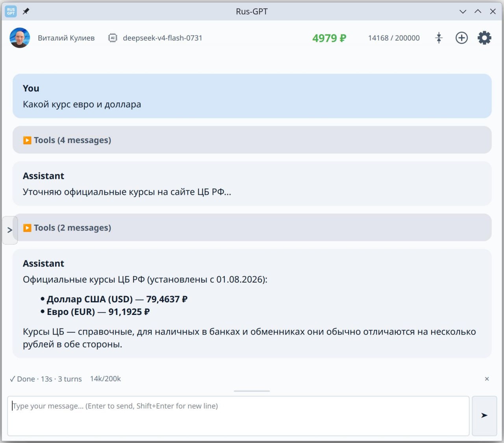Click the user name Виталий Кулиев

(66, 38)
